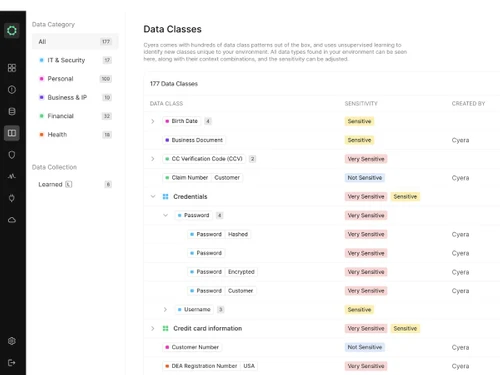Click Business Document's Sensitive badge
The height and width of the screenshot is (375, 500).
click(x=359, y=140)
